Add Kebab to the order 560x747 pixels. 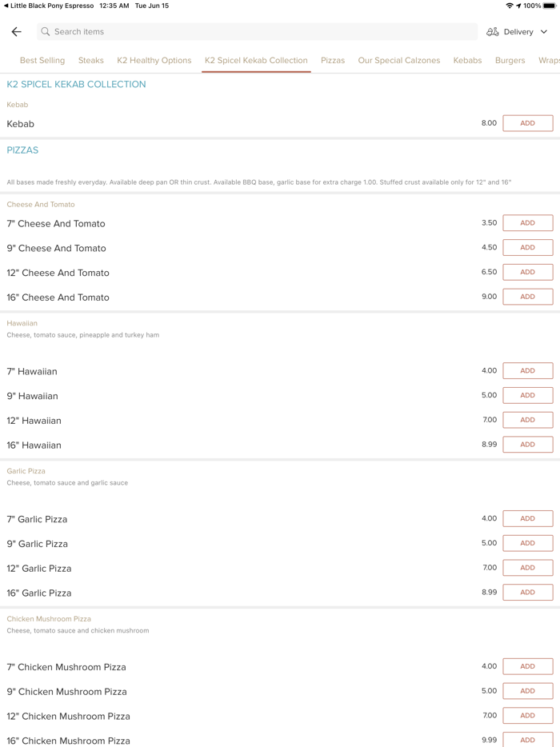tap(527, 123)
